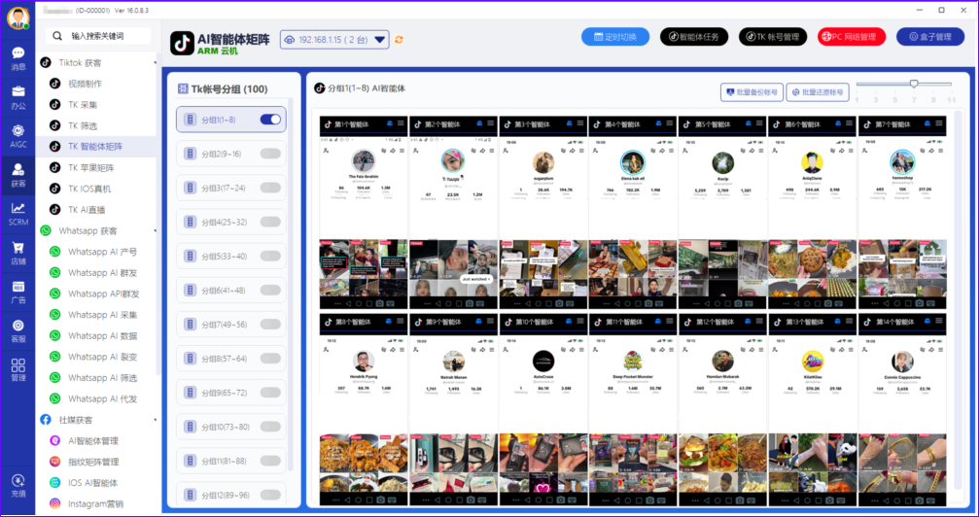Click the 盒子管理 button
The width and height of the screenshot is (980, 517).
point(930,37)
